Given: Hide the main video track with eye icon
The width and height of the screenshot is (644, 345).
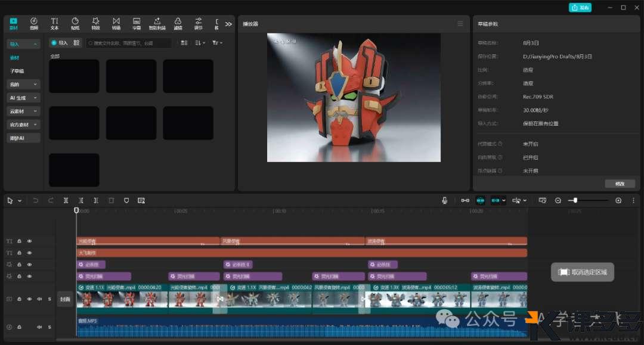Looking at the screenshot, I should [x=29, y=299].
